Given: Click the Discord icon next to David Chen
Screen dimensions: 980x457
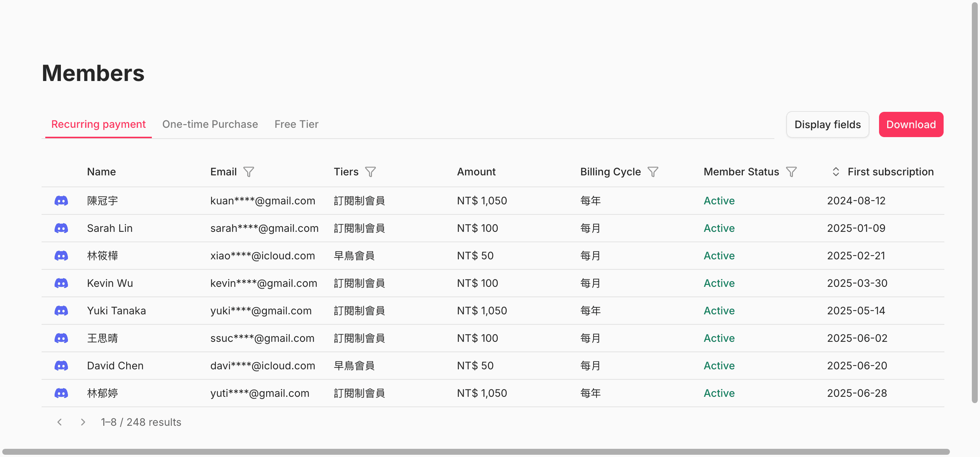Looking at the screenshot, I should pos(61,366).
